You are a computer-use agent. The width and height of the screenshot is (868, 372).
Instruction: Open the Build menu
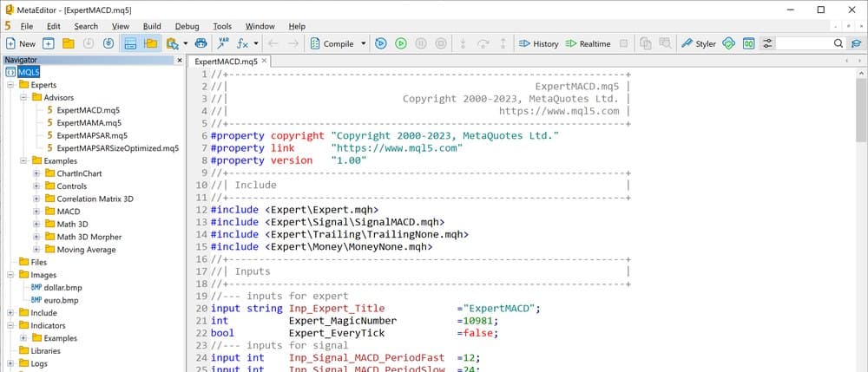pos(152,26)
